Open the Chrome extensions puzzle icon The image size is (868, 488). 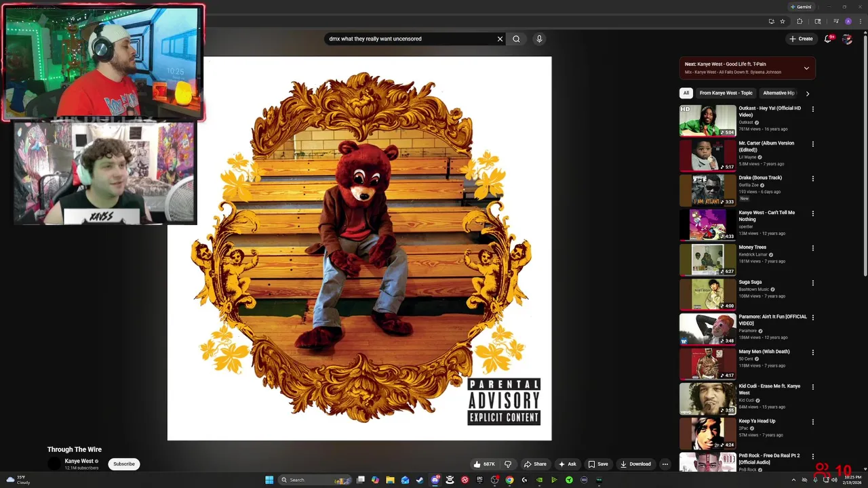800,21
